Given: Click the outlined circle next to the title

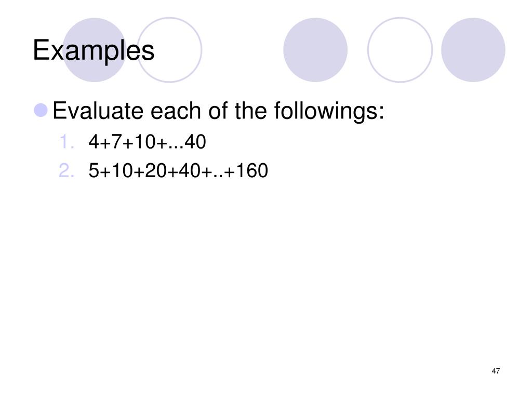Looking at the screenshot, I should [170, 50].
